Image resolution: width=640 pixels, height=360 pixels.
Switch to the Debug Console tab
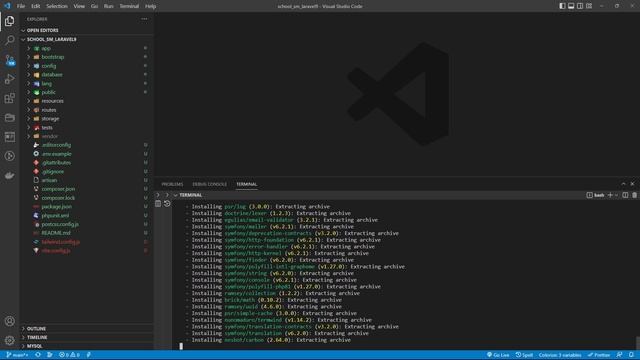click(209, 184)
